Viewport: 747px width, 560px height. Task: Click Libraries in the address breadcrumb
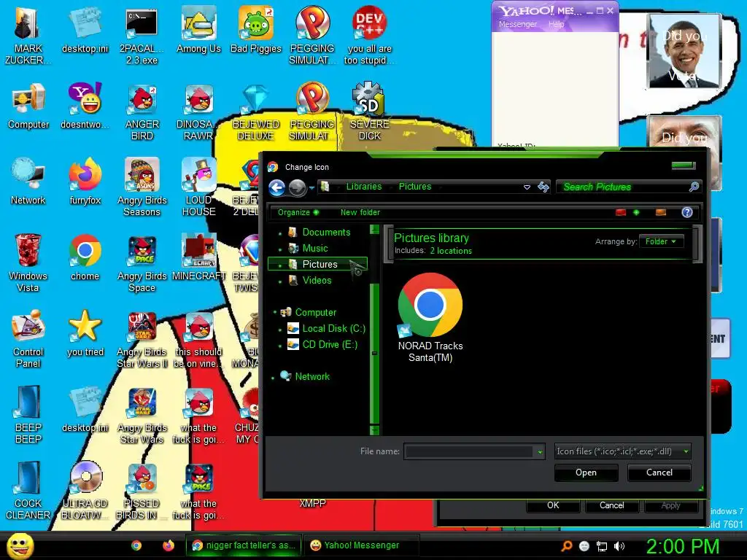364,187
